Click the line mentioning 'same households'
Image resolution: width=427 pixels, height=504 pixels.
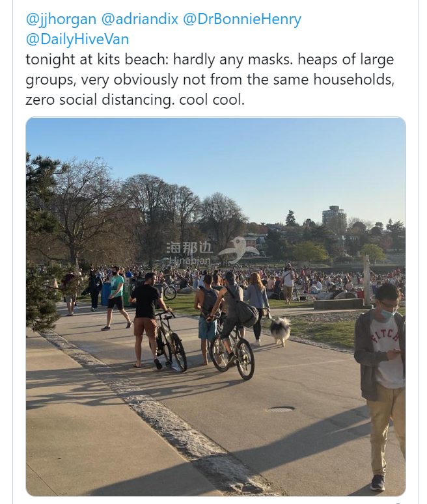tap(210, 80)
